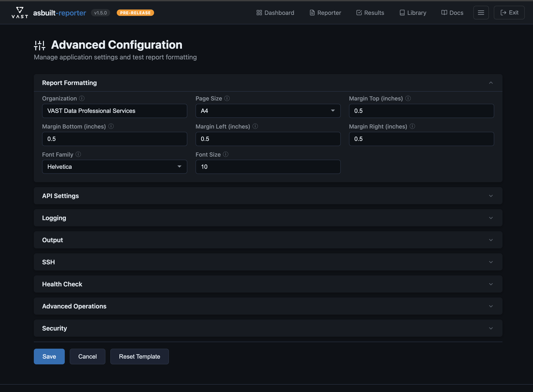This screenshot has height=392, width=533.
Task: Click the VAST logo
Action: (x=20, y=12)
